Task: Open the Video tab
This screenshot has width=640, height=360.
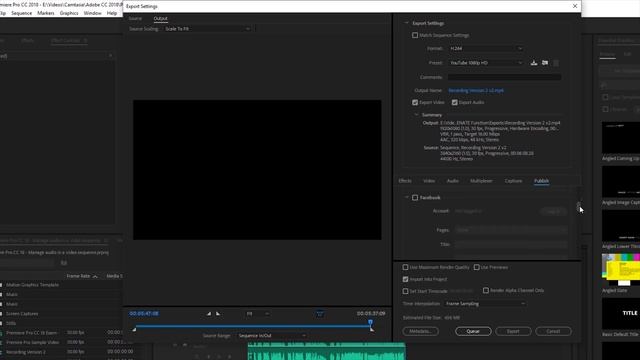Action: pos(429,181)
